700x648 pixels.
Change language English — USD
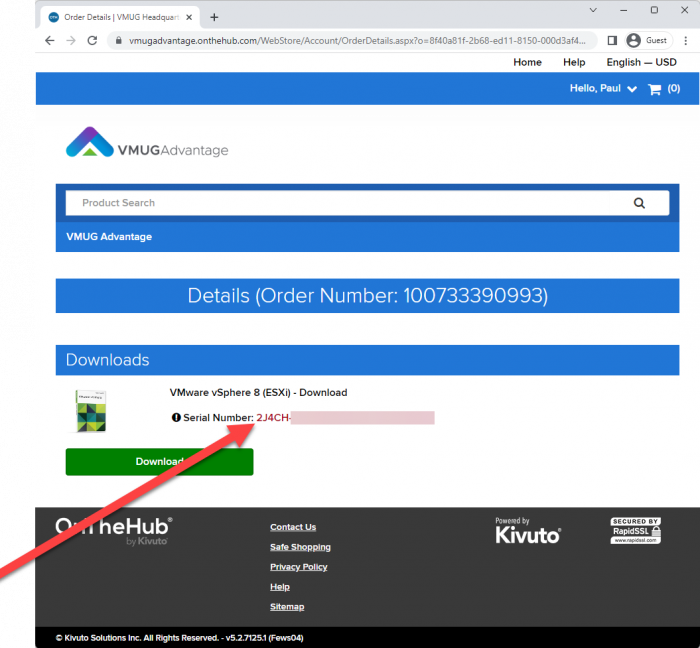click(x=641, y=62)
